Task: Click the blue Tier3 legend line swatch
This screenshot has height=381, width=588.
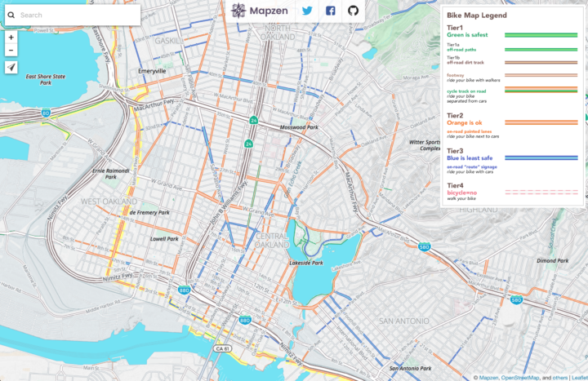Action: (541, 157)
